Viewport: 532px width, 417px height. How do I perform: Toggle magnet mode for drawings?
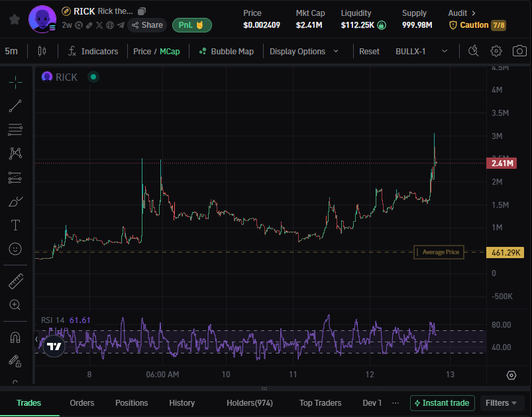tap(15, 338)
